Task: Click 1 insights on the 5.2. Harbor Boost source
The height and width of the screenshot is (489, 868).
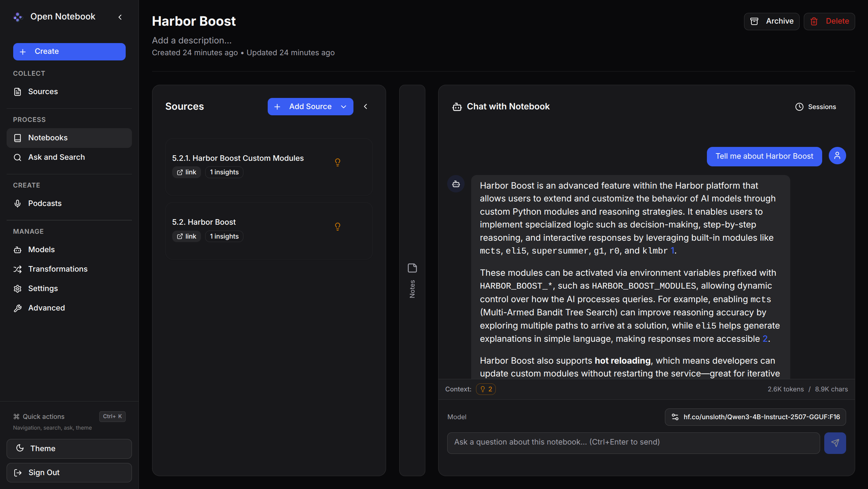Action: [x=224, y=237]
